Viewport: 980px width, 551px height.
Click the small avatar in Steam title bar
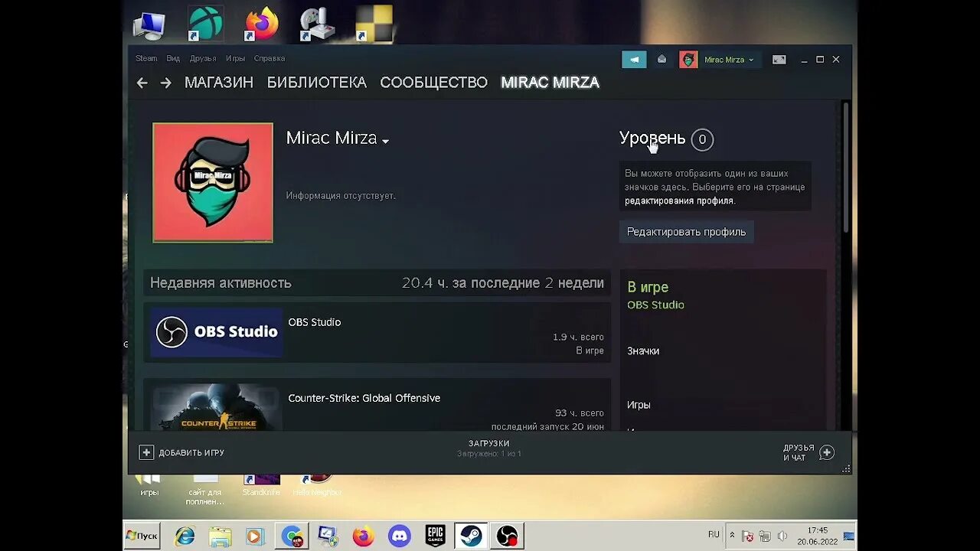click(x=688, y=60)
